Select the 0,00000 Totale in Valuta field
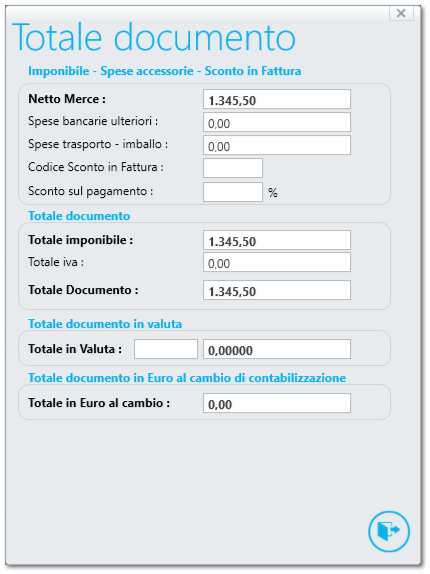Screen dimensions: 430x574 click(x=277, y=349)
